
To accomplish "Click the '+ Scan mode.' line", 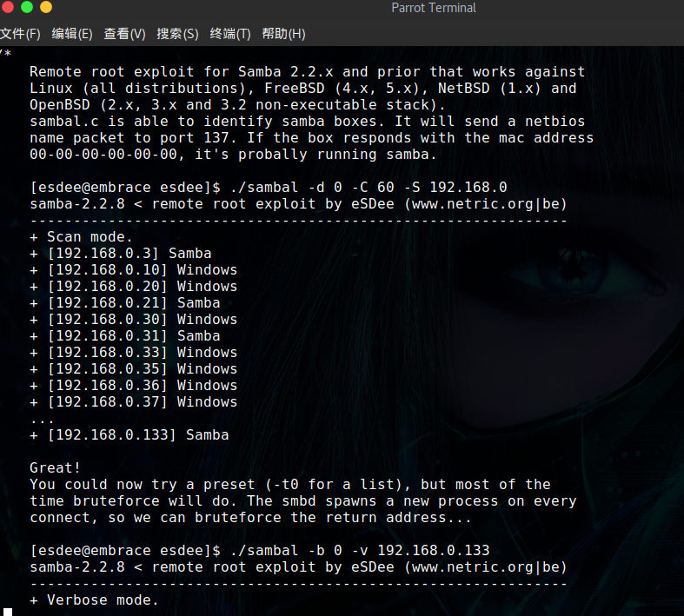I will click(81, 236).
